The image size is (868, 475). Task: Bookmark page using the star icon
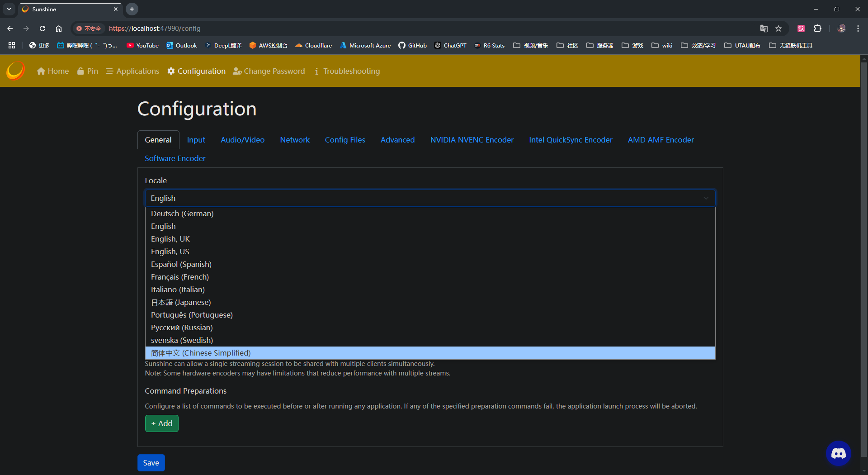(778, 28)
